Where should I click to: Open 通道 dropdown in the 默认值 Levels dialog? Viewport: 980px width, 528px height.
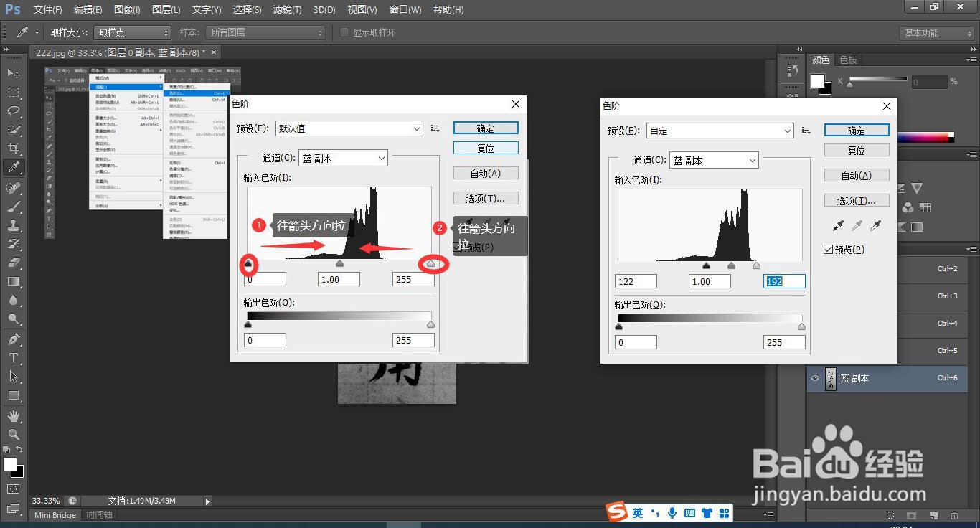pos(343,159)
